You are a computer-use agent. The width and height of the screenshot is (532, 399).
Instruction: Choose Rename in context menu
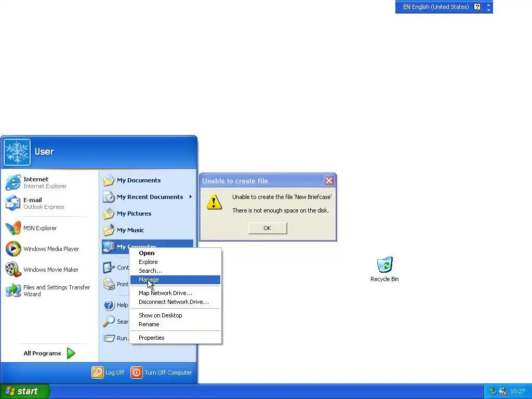pyautogui.click(x=176, y=324)
